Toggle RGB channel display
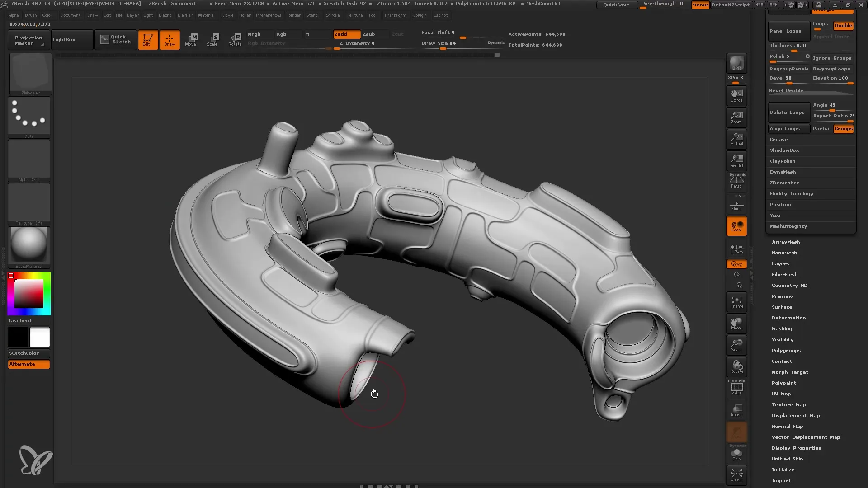868x488 pixels. coord(281,33)
